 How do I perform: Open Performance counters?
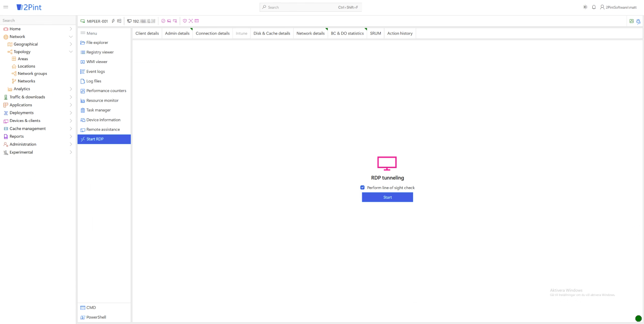click(104, 91)
